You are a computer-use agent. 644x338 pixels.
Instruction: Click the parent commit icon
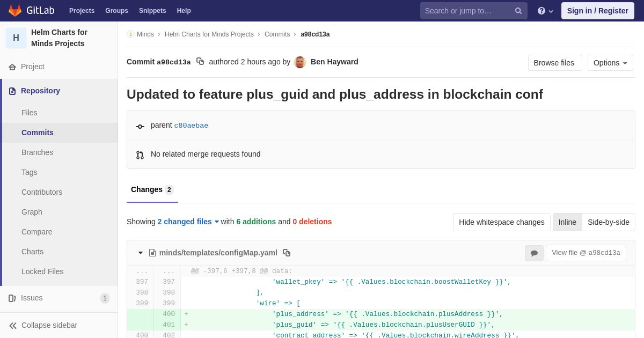(x=140, y=127)
